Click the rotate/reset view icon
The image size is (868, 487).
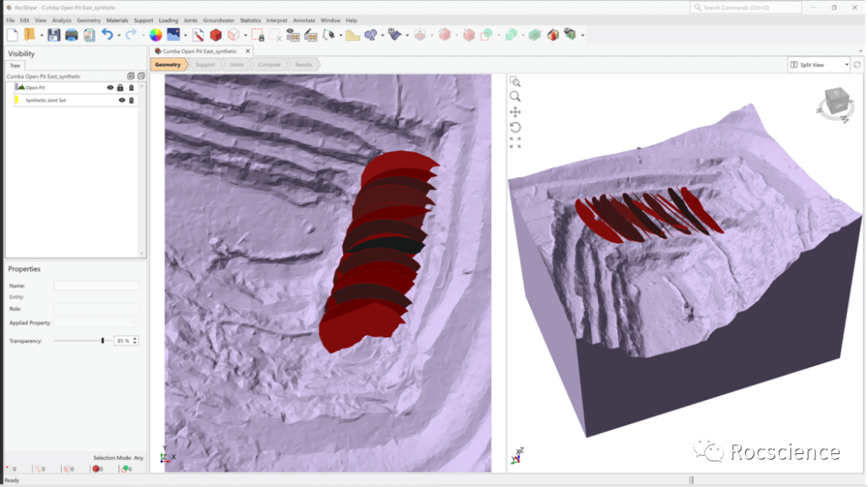[x=515, y=127]
